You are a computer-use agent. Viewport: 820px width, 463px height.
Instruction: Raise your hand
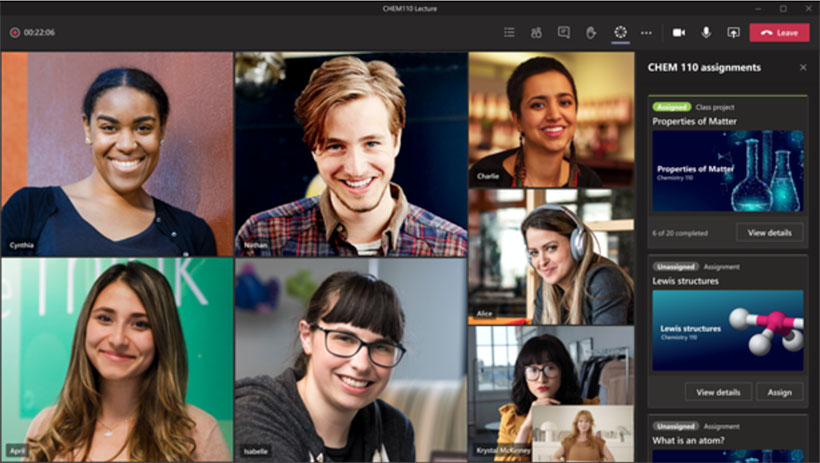click(591, 32)
